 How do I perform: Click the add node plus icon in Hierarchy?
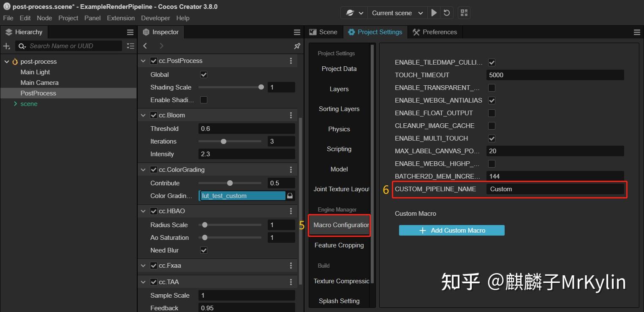point(6,46)
